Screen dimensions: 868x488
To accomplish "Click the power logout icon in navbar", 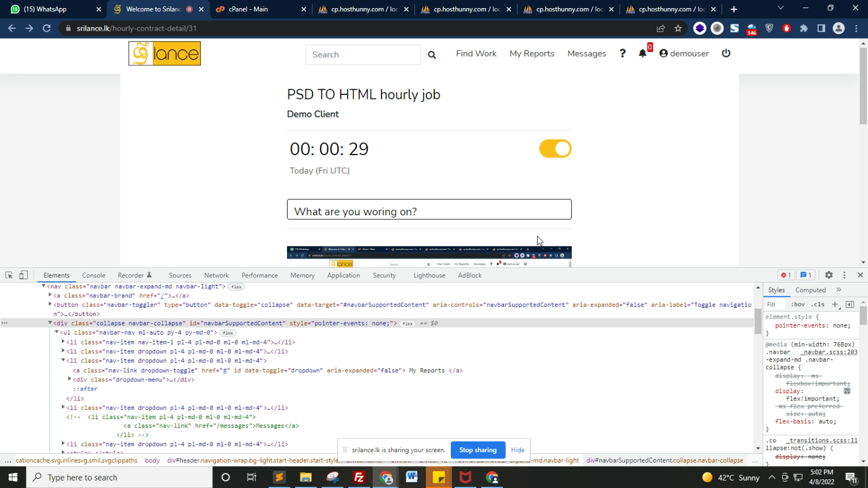I will point(726,53).
